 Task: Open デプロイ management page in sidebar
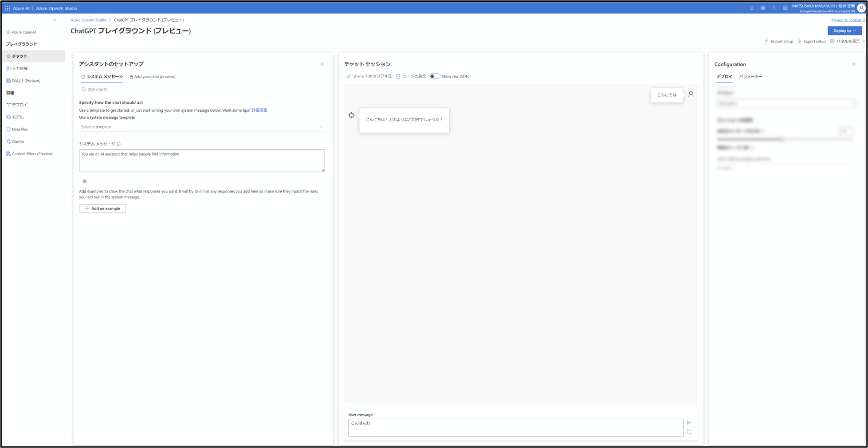coord(17,105)
